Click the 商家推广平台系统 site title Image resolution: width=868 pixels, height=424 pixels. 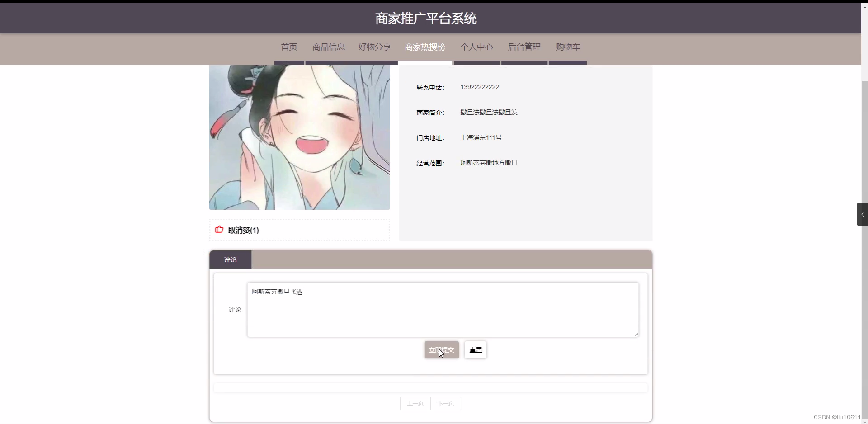click(426, 19)
